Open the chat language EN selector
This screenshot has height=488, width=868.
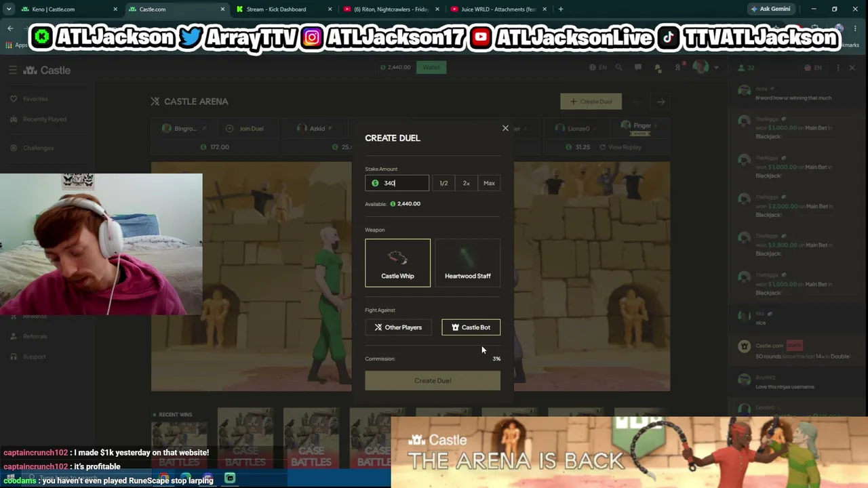pyautogui.click(x=812, y=68)
